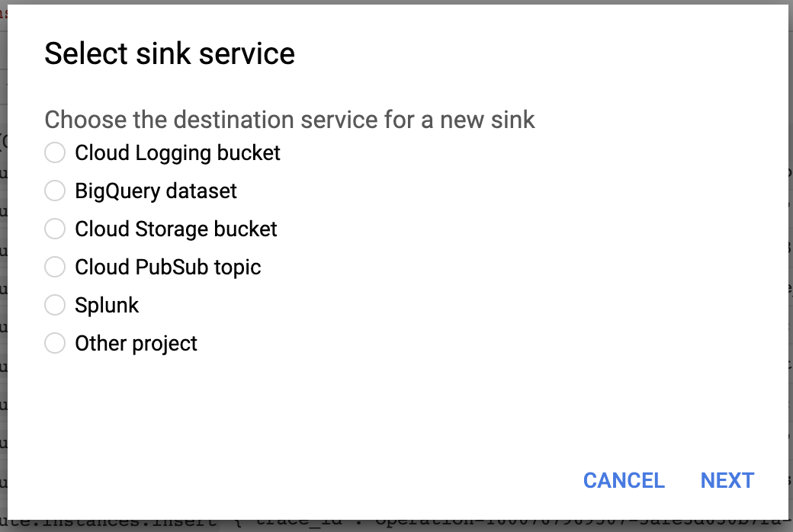Select the Cloud Logging bucket radio button
Image resolution: width=793 pixels, height=532 pixels.
[55, 152]
